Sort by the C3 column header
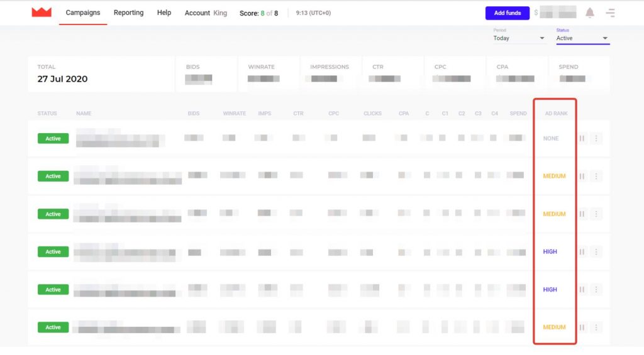Image resolution: width=644 pixels, height=355 pixels. pyautogui.click(x=478, y=113)
